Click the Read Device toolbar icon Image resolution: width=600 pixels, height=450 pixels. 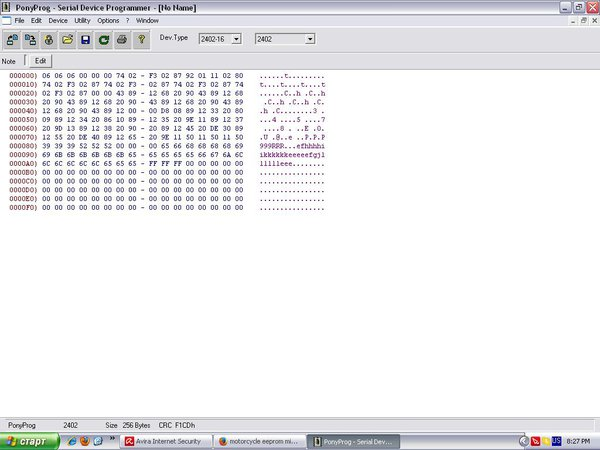(x=12, y=39)
